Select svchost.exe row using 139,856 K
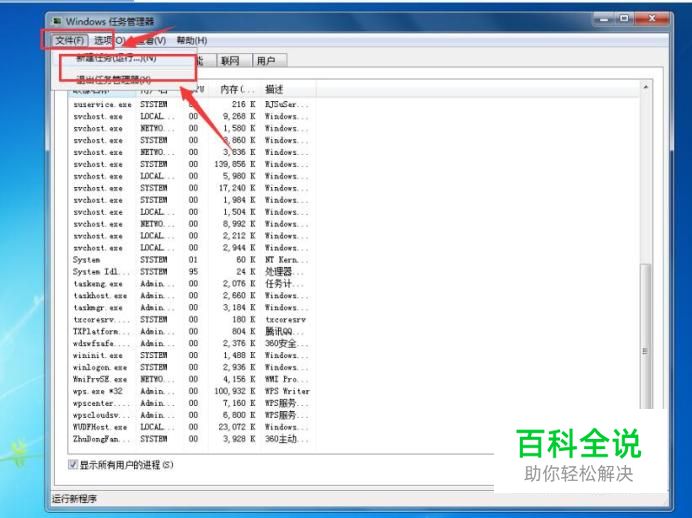 click(x=191, y=164)
